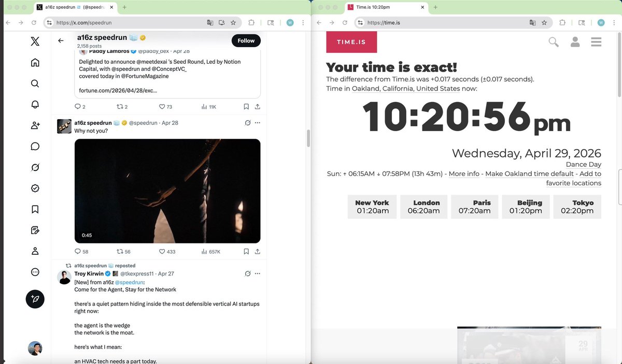Image resolution: width=622 pixels, height=364 pixels.
Task: Like the 'Why not you?' post
Action: click(x=162, y=252)
